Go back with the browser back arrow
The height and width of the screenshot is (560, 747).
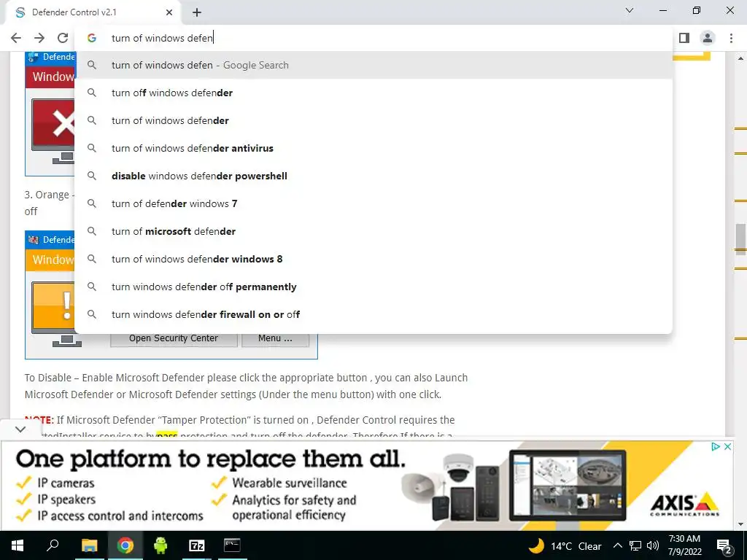[16, 38]
